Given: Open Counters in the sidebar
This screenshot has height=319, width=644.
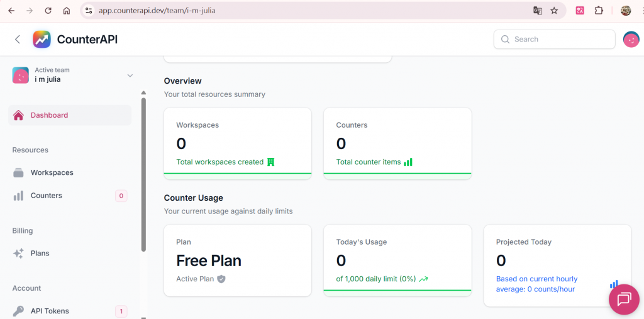Looking at the screenshot, I should pyautogui.click(x=47, y=196).
